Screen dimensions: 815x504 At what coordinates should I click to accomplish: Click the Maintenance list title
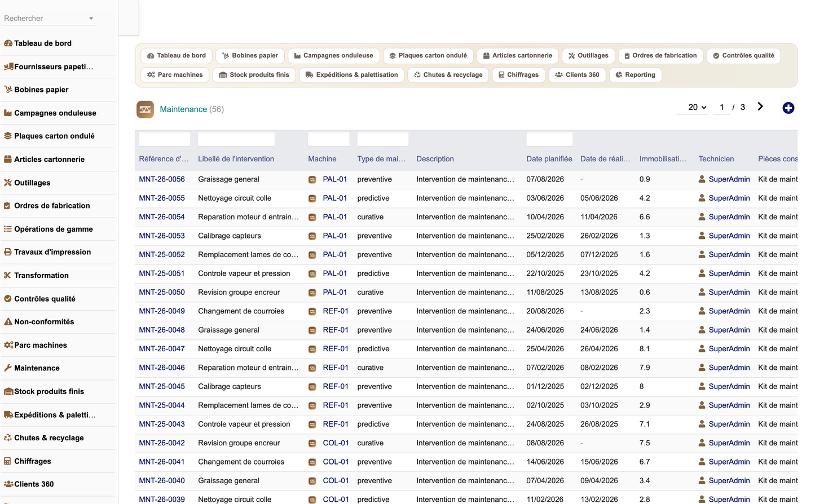coord(183,109)
